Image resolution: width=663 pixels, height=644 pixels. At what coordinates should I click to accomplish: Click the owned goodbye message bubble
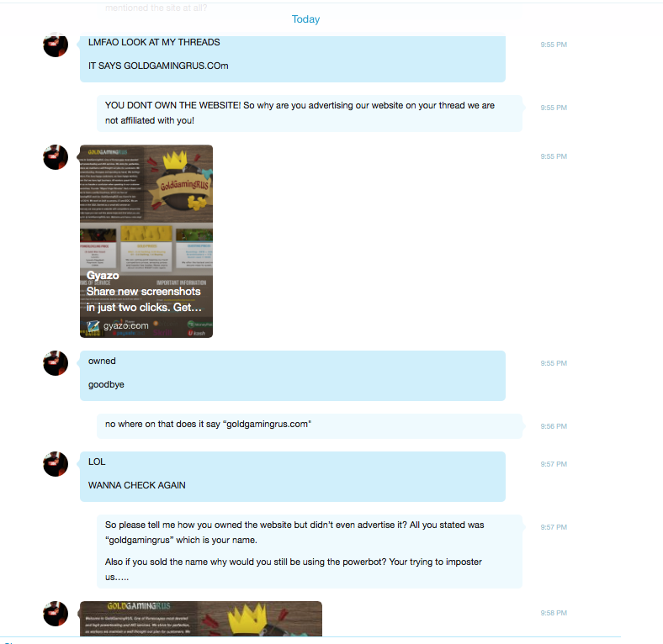pos(293,376)
